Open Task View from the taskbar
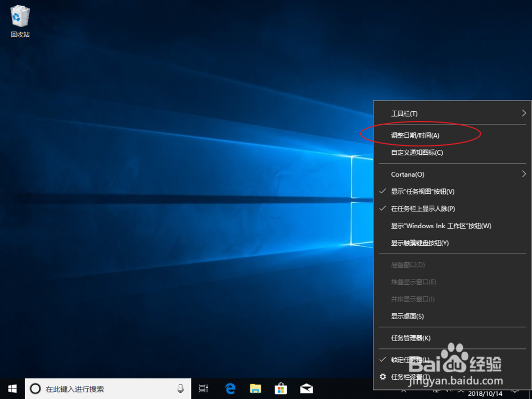This screenshot has height=399, width=532. [204, 388]
